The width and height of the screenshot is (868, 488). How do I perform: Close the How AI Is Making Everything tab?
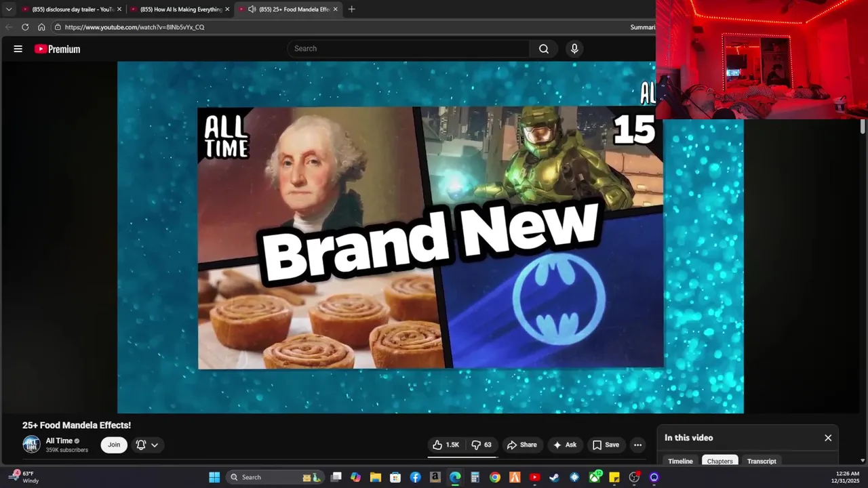coord(227,9)
